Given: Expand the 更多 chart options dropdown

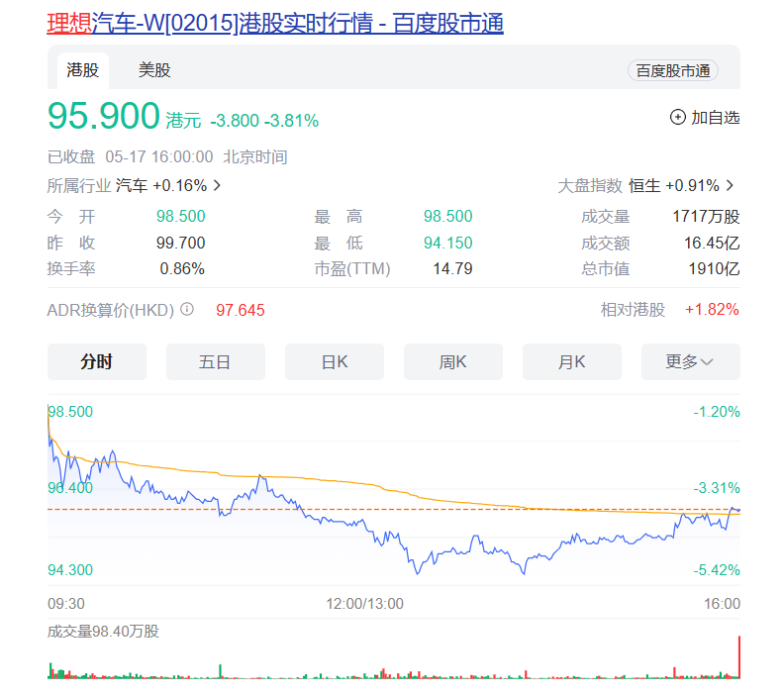Looking at the screenshot, I should click(691, 361).
